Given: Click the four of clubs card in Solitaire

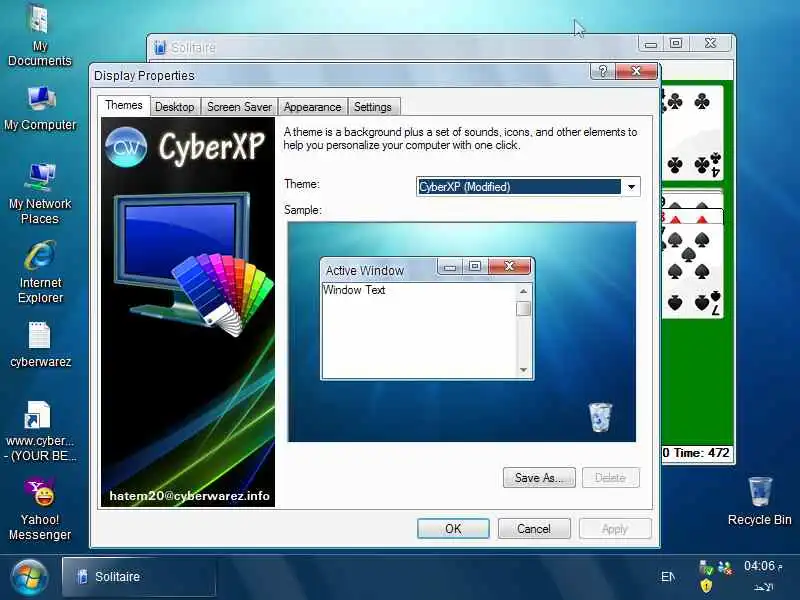Looking at the screenshot, I should [x=692, y=133].
